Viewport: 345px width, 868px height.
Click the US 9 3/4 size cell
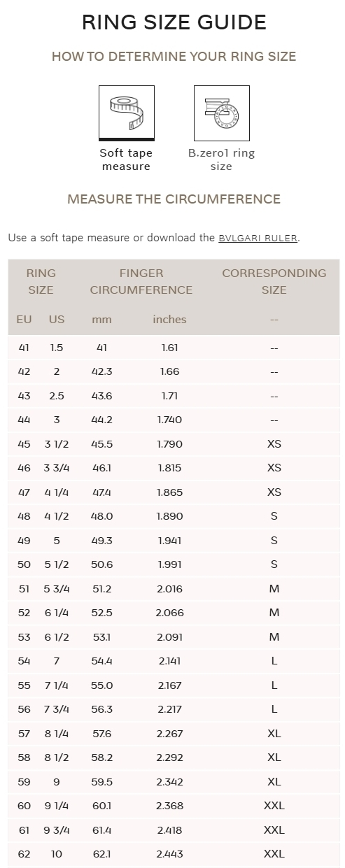coord(57,830)
